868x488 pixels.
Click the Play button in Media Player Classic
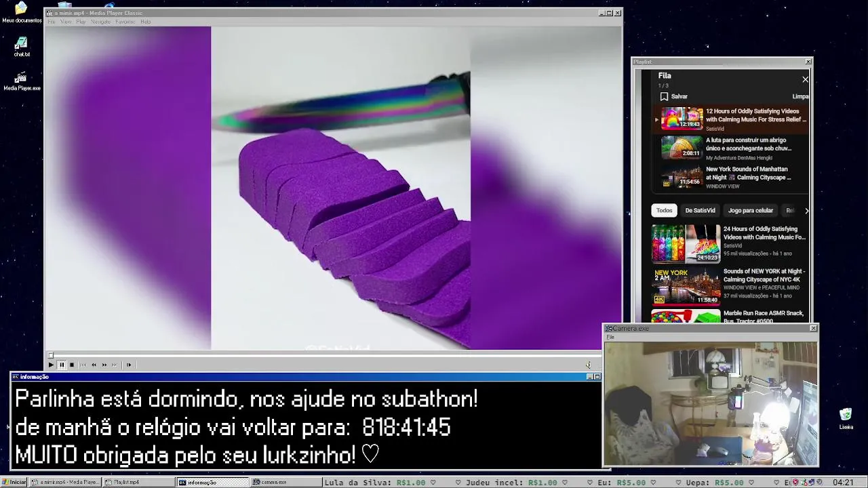point(51,365)
